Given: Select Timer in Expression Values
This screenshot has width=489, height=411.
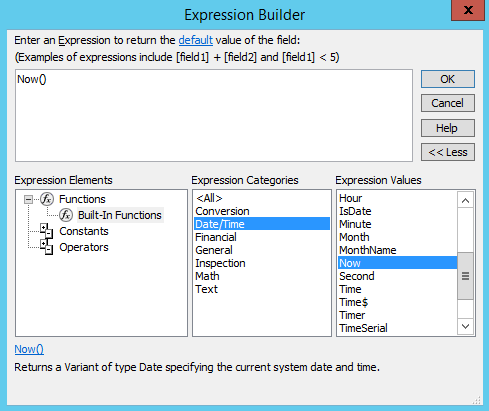Looking at the screenshot, I should click(x=397, y=315).
